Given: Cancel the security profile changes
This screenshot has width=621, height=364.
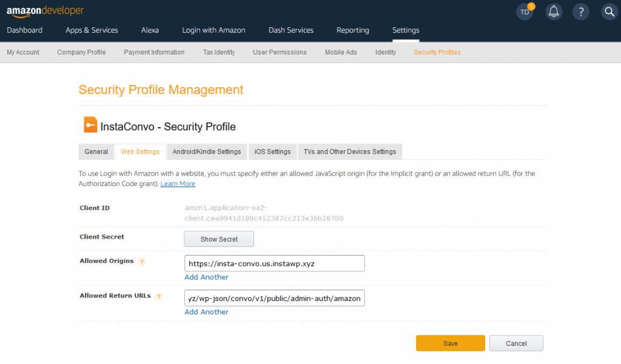Looking at the screenshot, I should [x=517, y=343].
